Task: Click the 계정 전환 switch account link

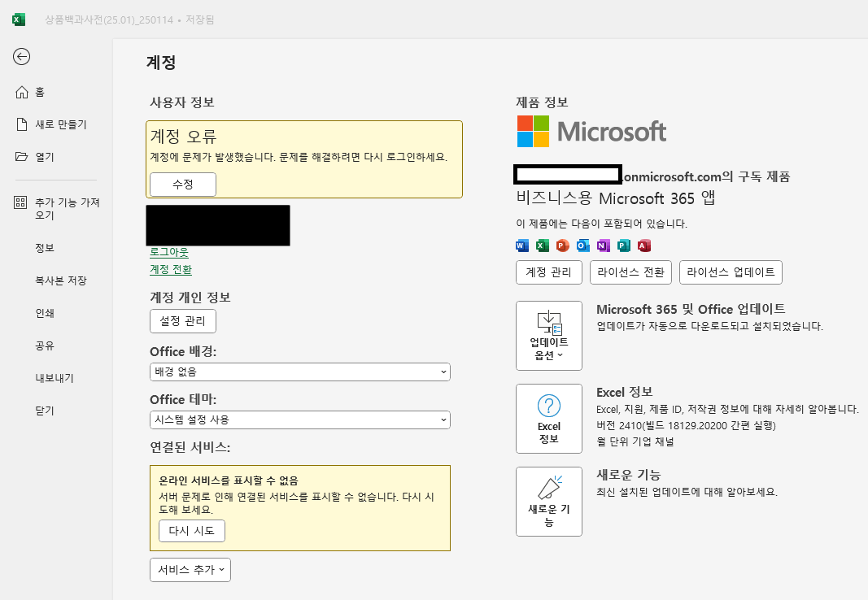Action: pyautogui.click(x=171, y=269)
